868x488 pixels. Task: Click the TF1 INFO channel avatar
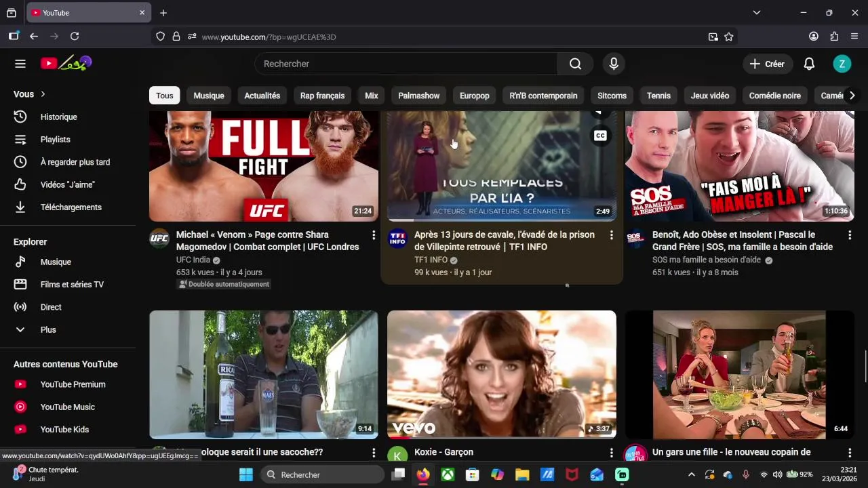coord(397,239)
